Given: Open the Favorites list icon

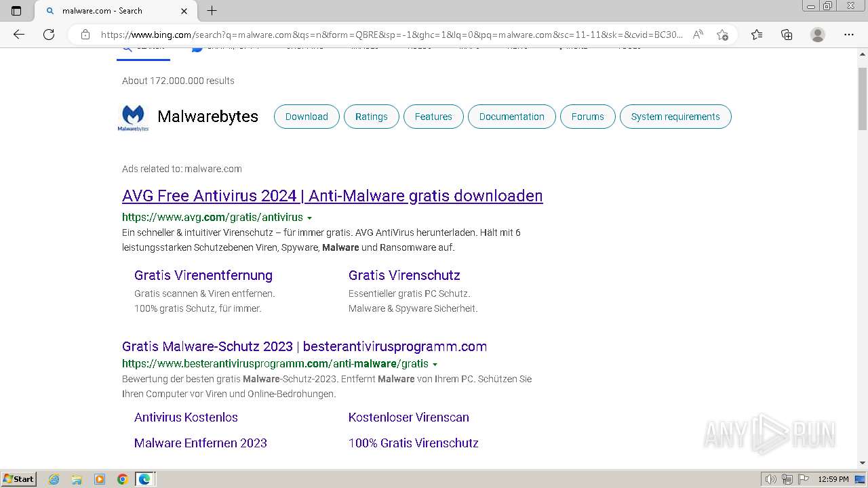Looking at the screenshot, I should pyautogui.click(x=757, y=35).
